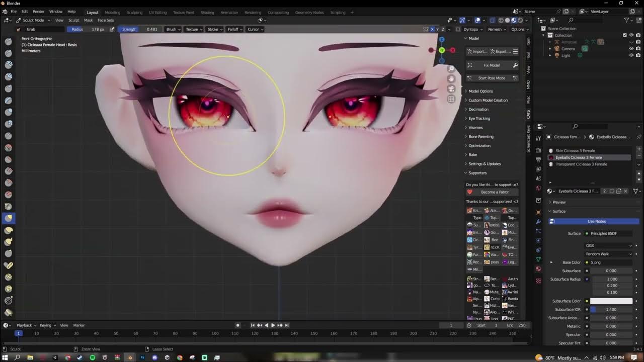Click the Fix Model button
The image size is (644, 362).
tap(492, 65)
